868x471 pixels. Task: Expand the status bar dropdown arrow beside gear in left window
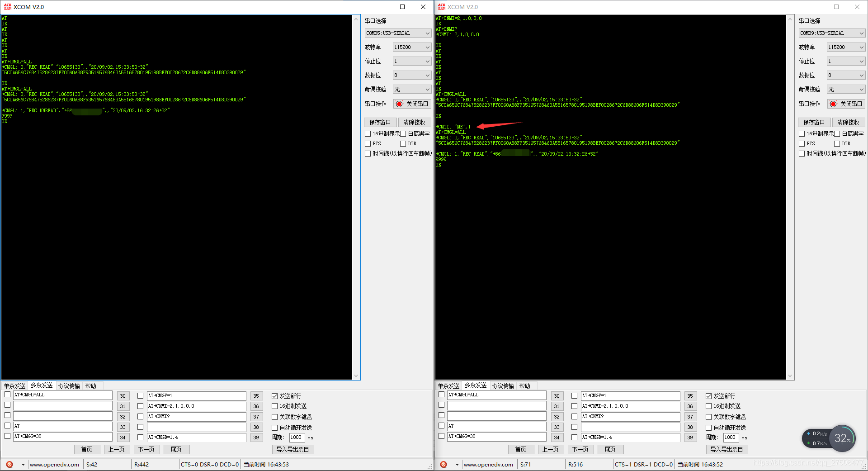[23, 465]
